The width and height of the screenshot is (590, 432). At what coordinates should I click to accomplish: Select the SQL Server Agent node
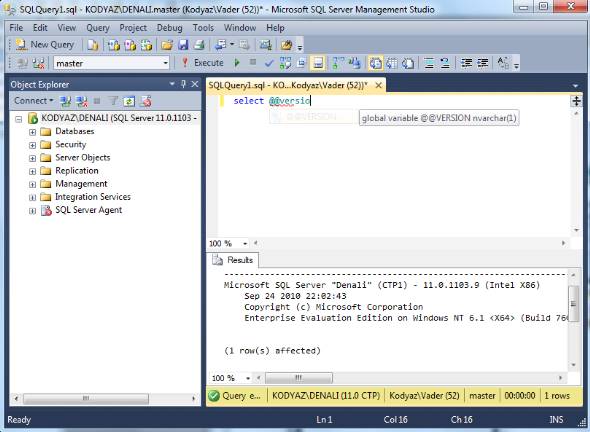[x=88, y=210]
